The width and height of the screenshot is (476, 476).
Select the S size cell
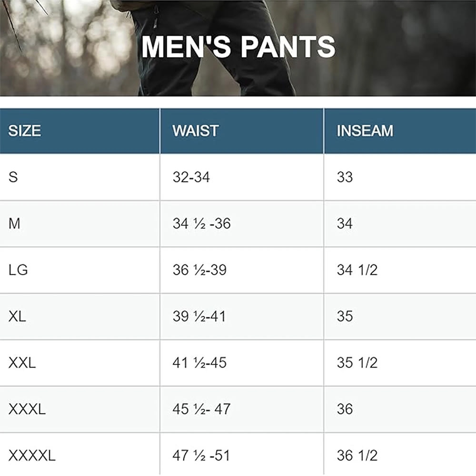coord(13,177)
